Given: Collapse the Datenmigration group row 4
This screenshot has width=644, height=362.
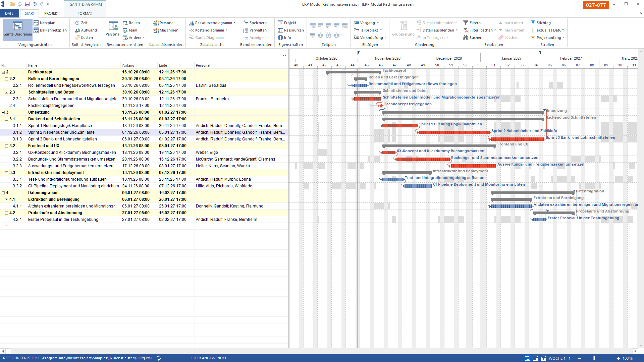Looking at the screenshot, I should click(x=3, y=193).
